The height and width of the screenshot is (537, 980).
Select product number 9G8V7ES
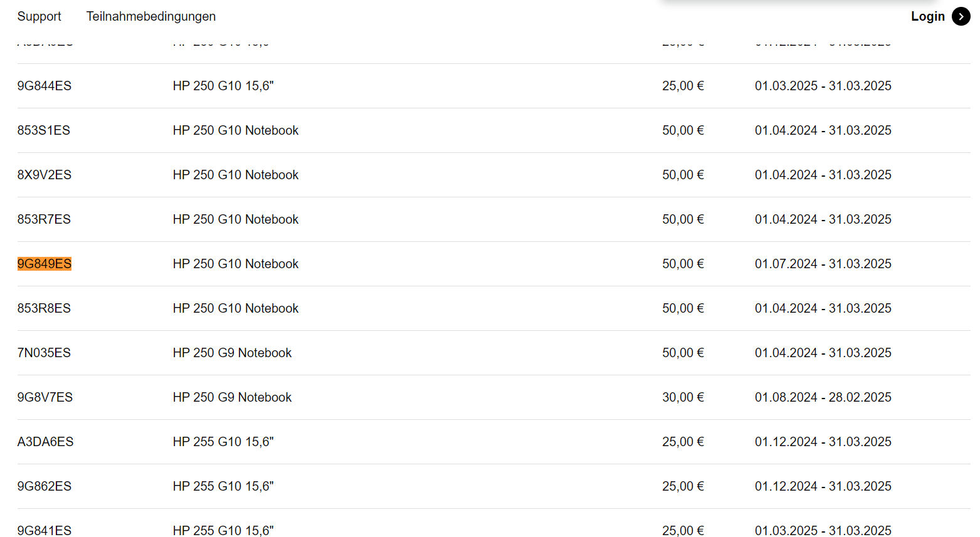[x=45, y=397]
